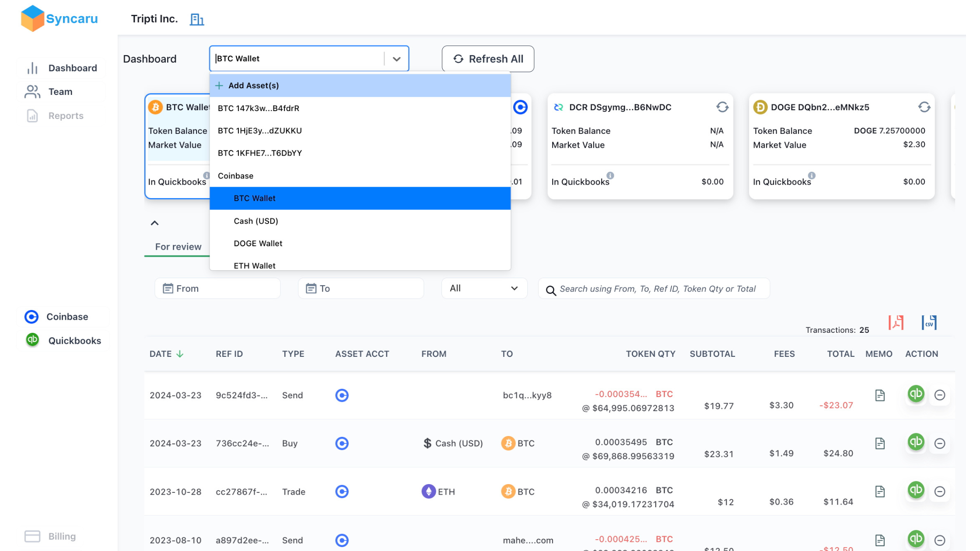Open memo for a897d2ee Send transaction
Viewport: 980px width, 551px height.
880,540
